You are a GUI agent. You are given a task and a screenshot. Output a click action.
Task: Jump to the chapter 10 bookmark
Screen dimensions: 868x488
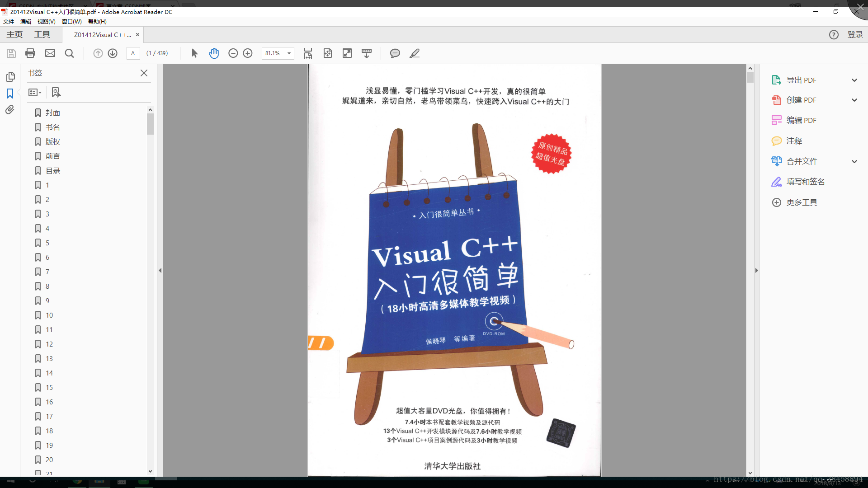(49, 315)
